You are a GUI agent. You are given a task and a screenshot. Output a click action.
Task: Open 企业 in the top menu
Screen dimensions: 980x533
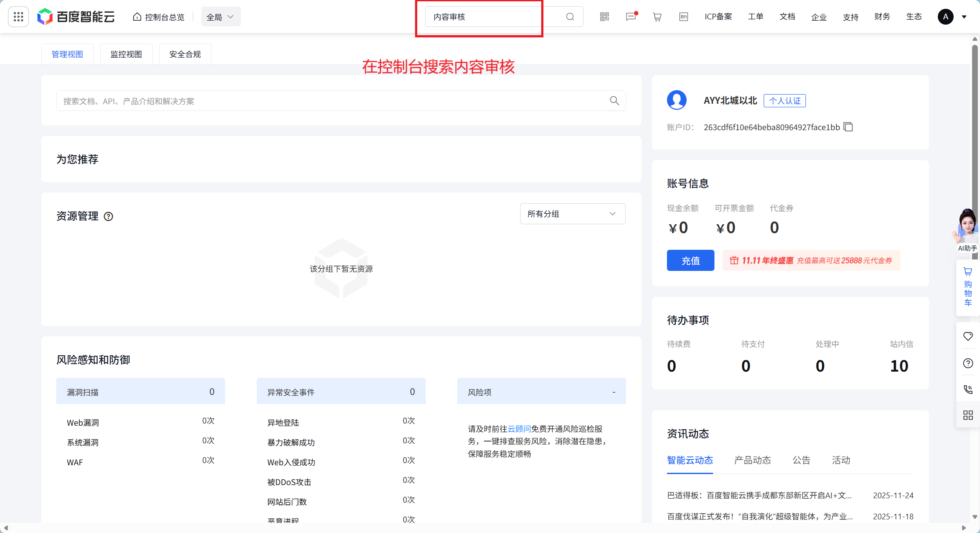point(819,17)
